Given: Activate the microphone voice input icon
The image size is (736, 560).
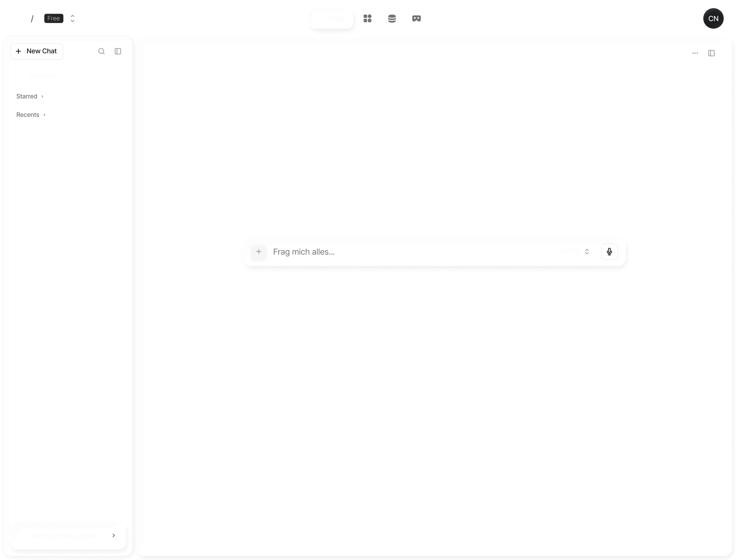Looking at the screenshot, I should click(x=609, y=252).
